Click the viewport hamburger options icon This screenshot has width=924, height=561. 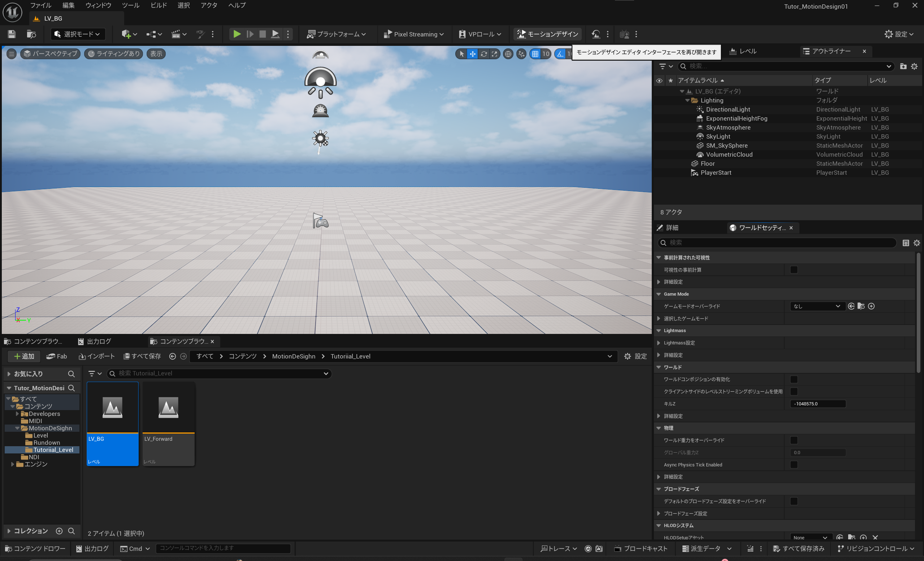click(12, 54)
